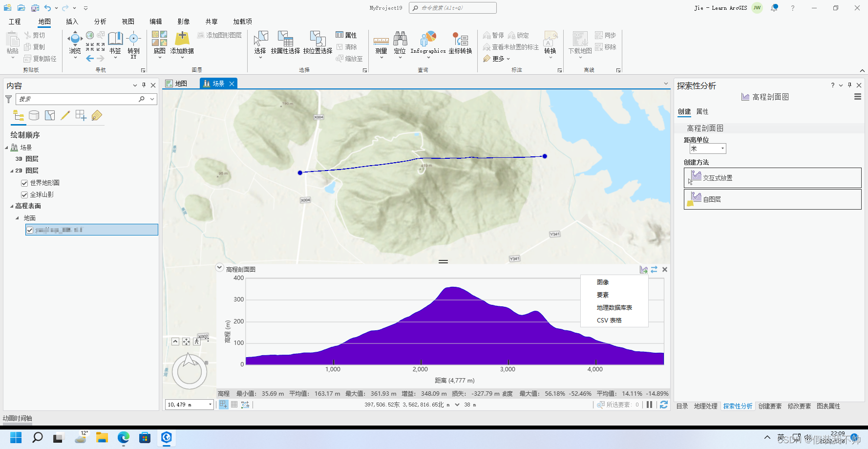Select the 浏览 (Explore) navigation tool
868x449 pixels.
[x=75, y=42]
